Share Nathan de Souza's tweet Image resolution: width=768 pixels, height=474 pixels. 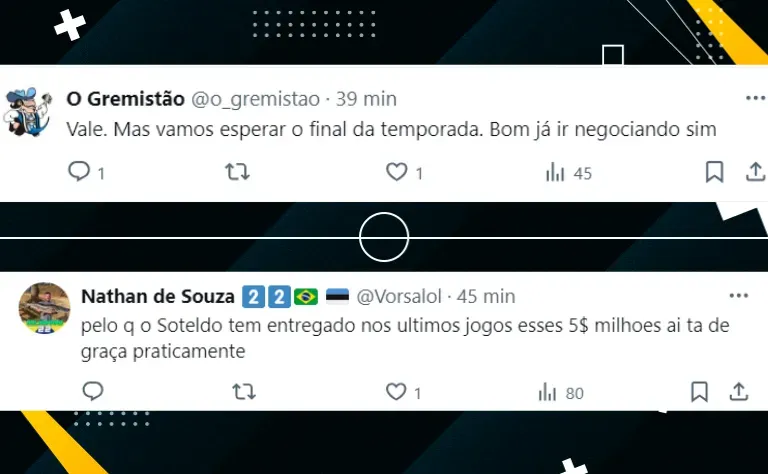click(x=739, y=392)
